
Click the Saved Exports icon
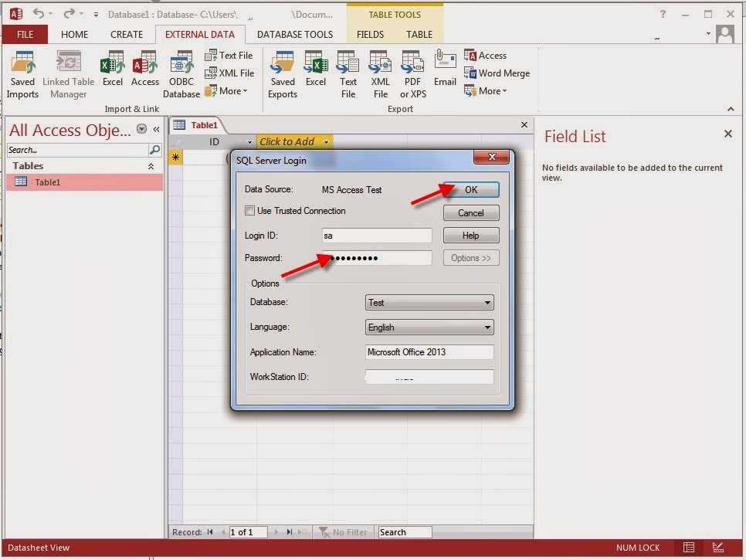click(283, 73)
